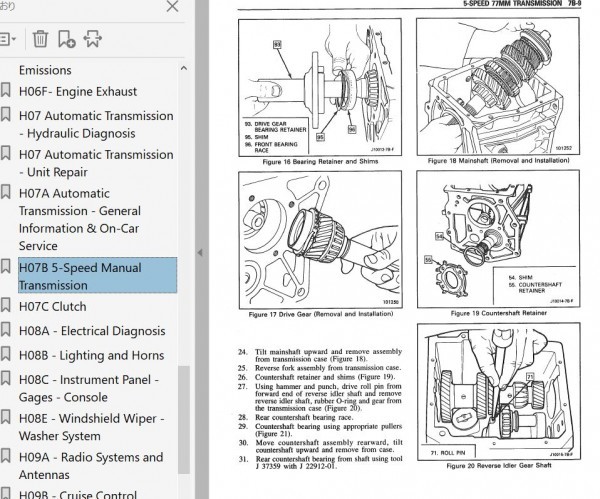Click the bookmark icon beside H07C Clutch
Viewport: 600px width, 499px height.
tap(5, 306)
